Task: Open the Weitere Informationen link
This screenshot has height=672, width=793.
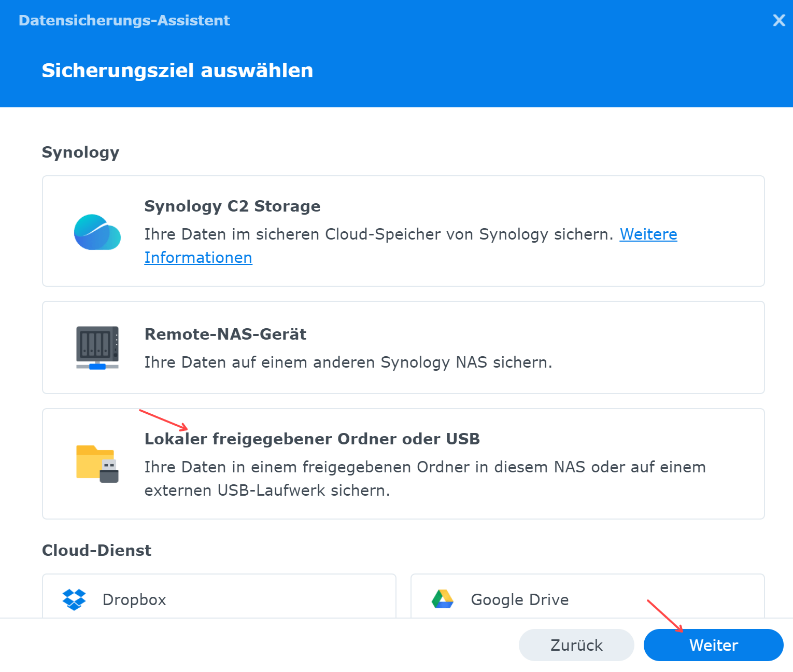Action: click(x=648, y=234)
